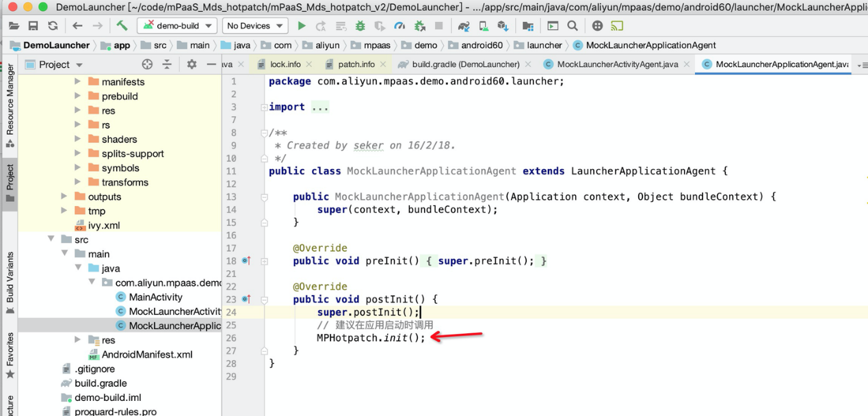This screenshot has height=416, width=868.
Task: Navigate back with the left arrow icon
Action: click(x=77, y=26)
